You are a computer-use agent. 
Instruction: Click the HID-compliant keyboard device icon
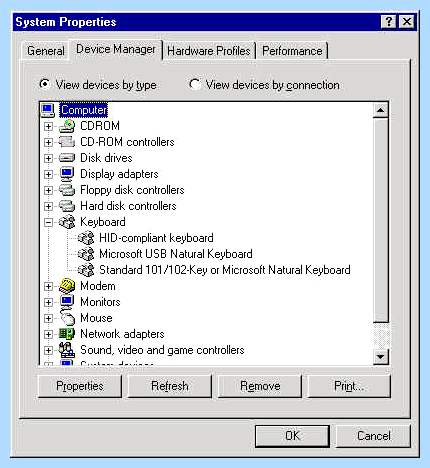pyautogui.click(x=86, y=238)
